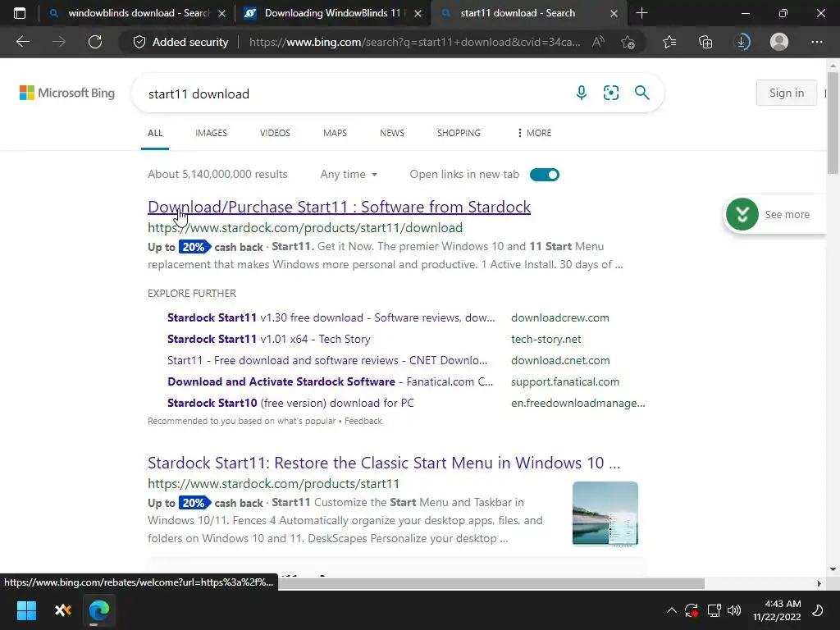
Task: Open Bing visual search camera icon
Action: click(x=610, y=93)
